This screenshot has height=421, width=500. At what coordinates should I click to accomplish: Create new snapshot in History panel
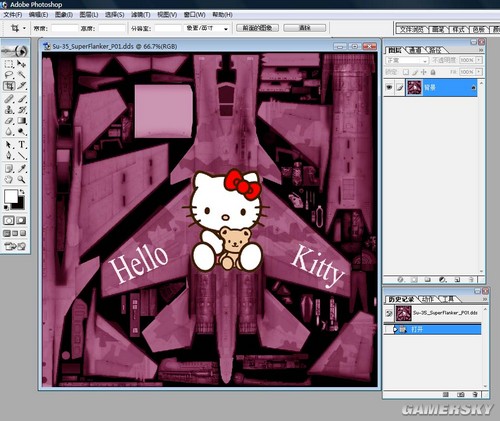click(x=461, y=395)
